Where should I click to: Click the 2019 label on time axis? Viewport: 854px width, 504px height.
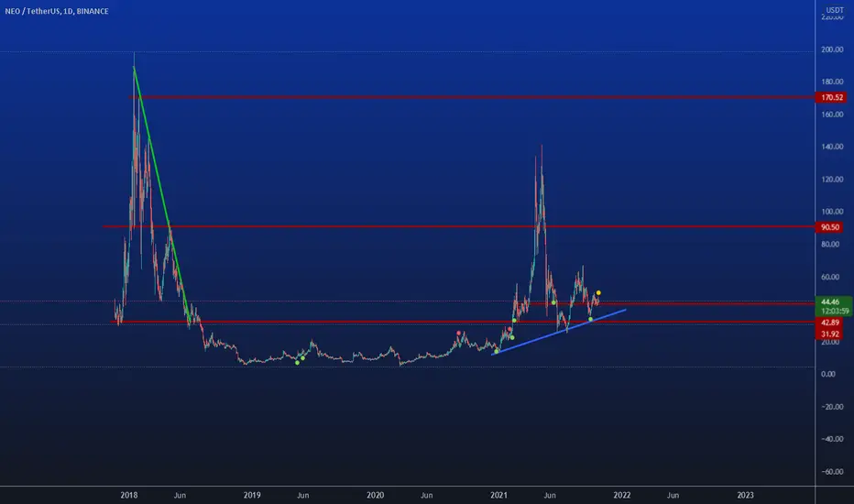252,495
